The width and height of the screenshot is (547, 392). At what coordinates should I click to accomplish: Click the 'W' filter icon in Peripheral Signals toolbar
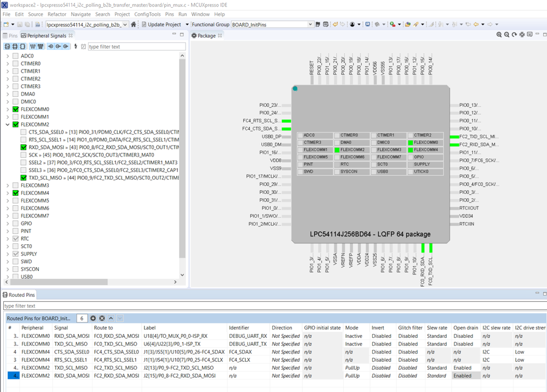point(33,47)
